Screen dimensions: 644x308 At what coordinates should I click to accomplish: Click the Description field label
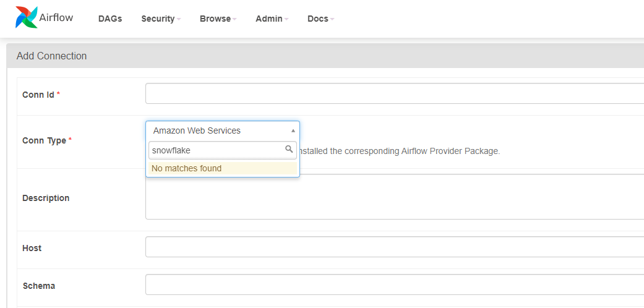tap(46, 198)
